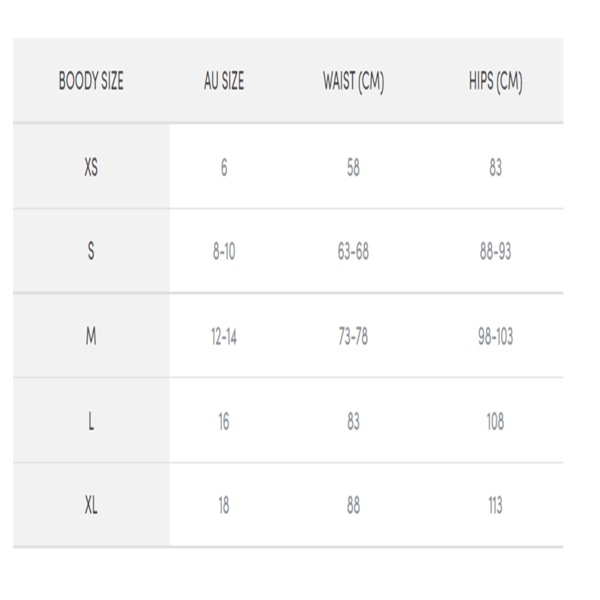Select the M size row label
Viewport: 600px width, 600px height.
91,336
